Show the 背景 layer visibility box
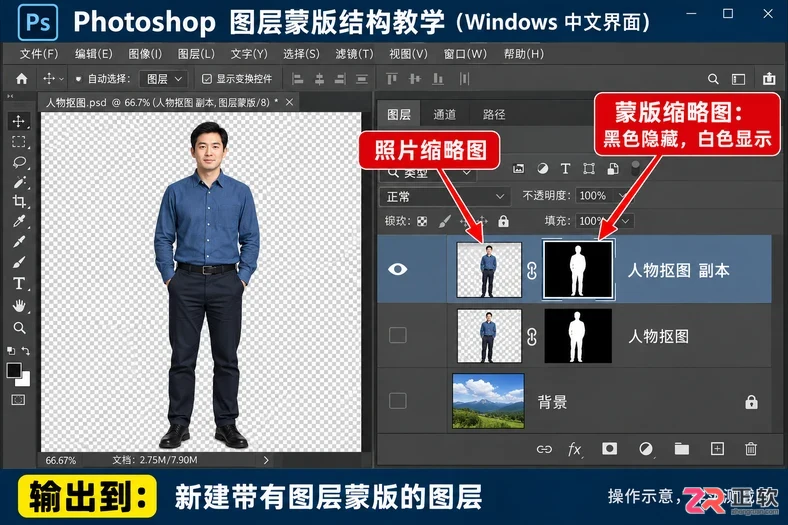This screenshot has width=788, height=525. (398, 401)
